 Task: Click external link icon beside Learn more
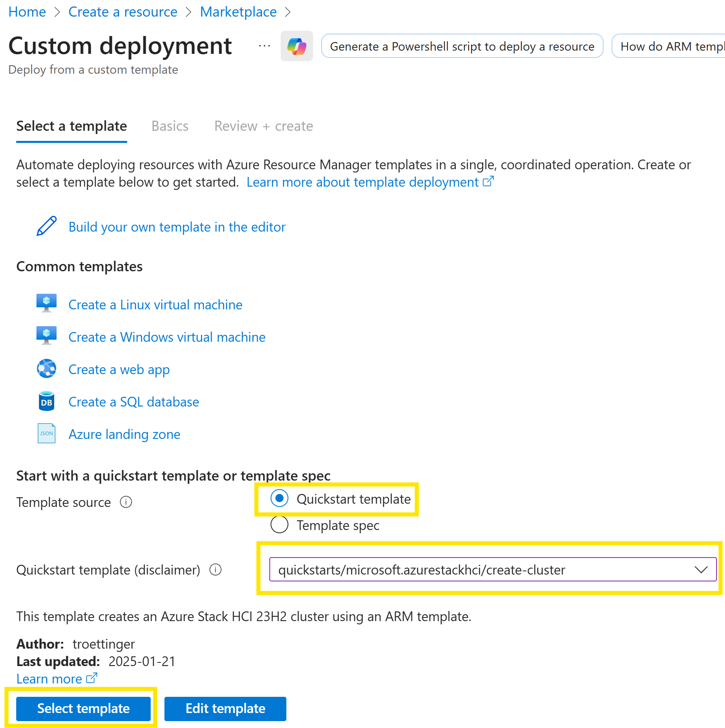[x=92, y=678]
